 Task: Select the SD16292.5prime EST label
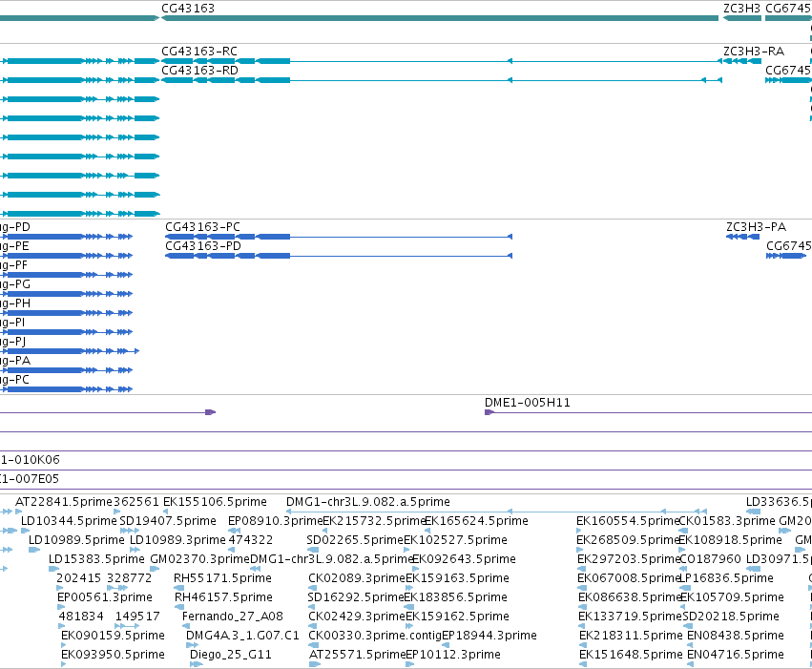click(356, 597)
